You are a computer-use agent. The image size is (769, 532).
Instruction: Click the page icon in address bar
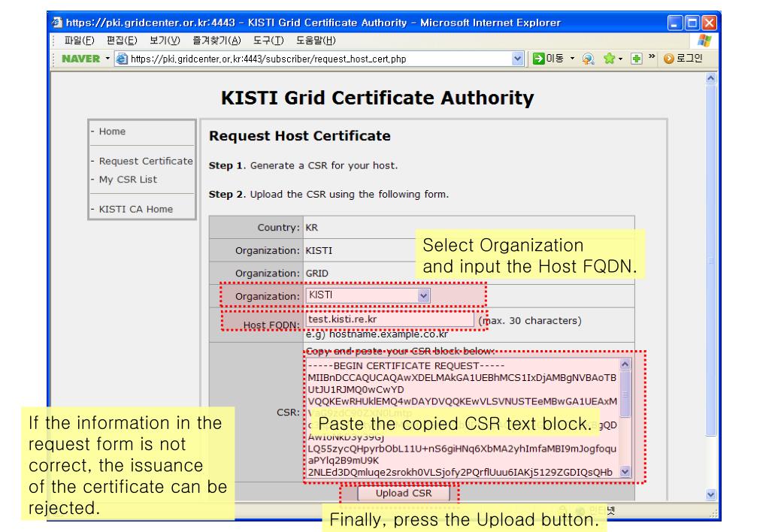(x=122, y=59)
